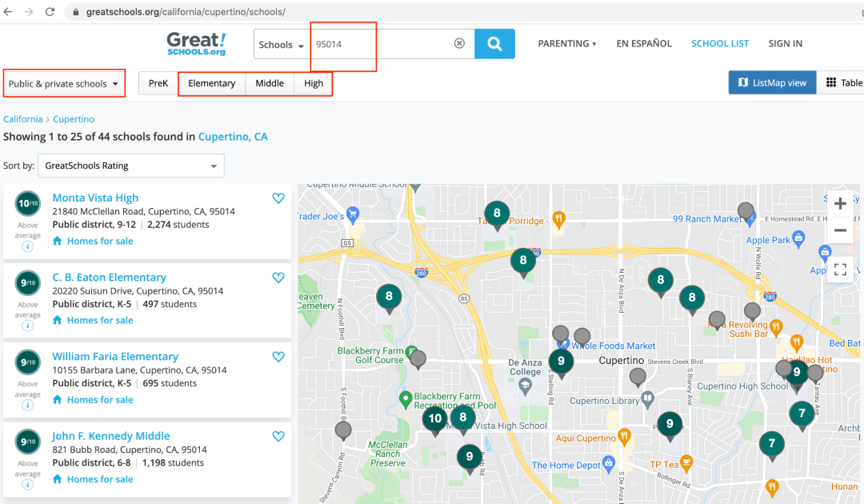Toggle the Elementary grade level filter

tap(211, 83)
